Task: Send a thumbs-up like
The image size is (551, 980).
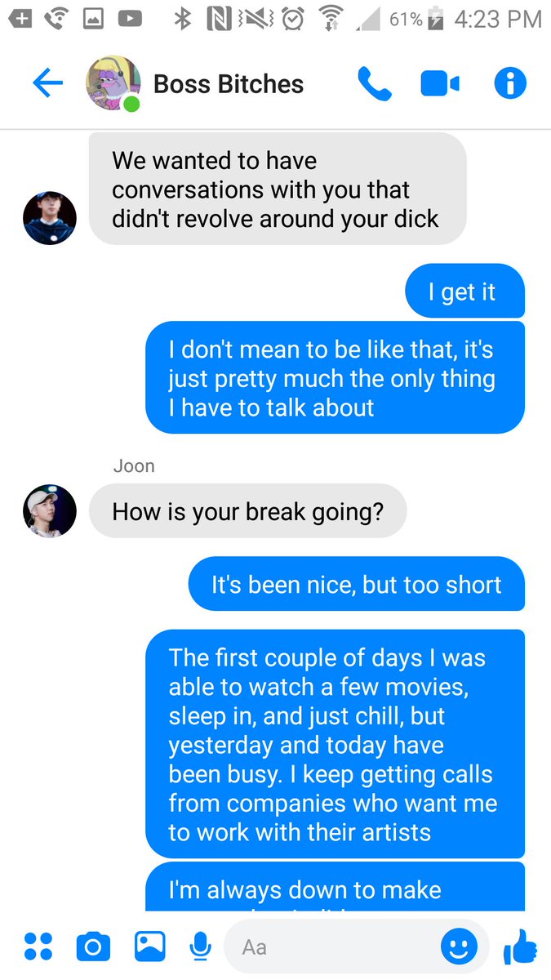Action: pyautogui.click(x=520, y=947)
